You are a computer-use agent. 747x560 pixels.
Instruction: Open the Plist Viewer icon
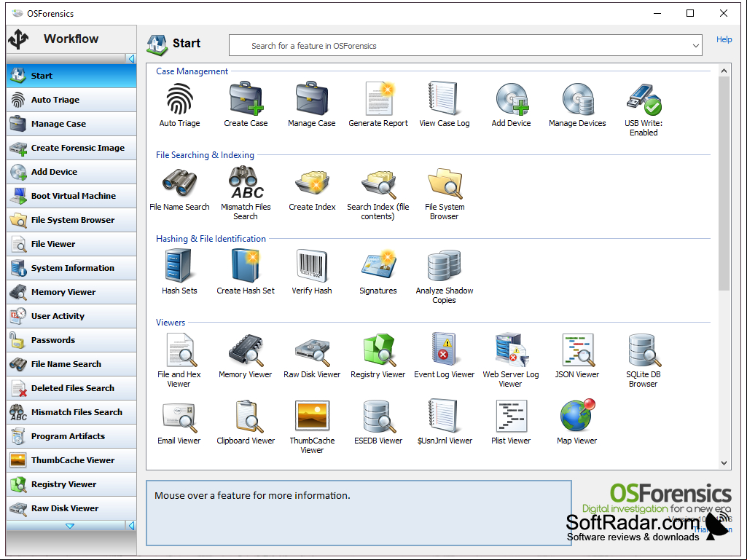[x=511, y=423]
